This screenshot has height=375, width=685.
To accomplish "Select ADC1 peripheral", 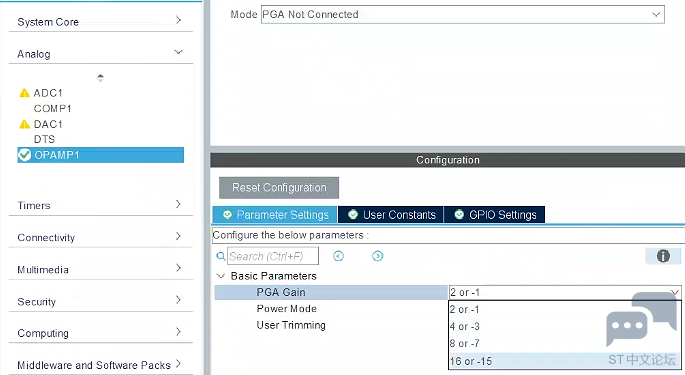I will tap(48, 93).
